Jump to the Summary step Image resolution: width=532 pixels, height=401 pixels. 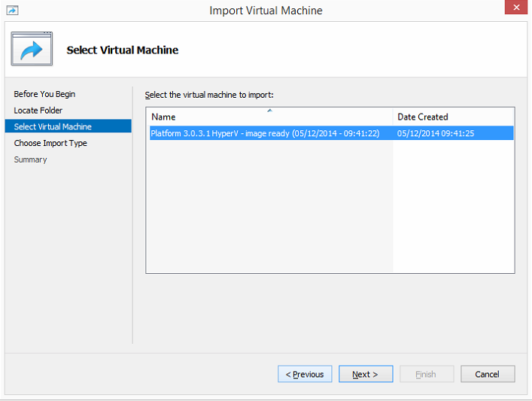point(30,159)
